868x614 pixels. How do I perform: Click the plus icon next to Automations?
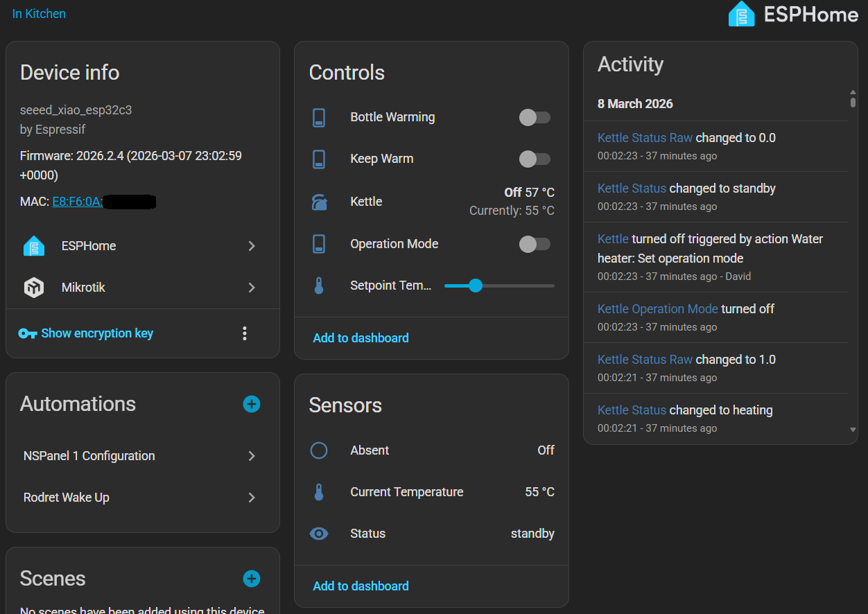click(252, 404)
